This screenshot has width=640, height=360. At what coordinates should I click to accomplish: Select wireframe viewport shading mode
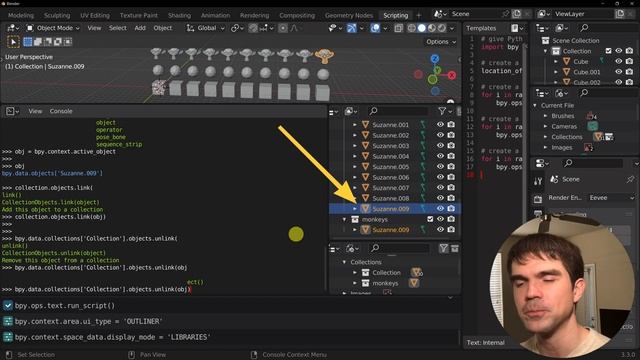pyautogui.click(x=411, y=28)
